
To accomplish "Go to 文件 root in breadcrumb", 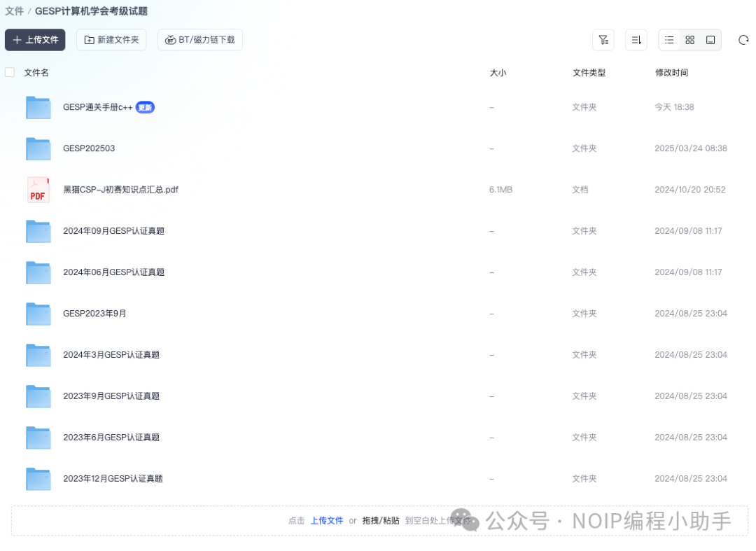I will 14,11.
